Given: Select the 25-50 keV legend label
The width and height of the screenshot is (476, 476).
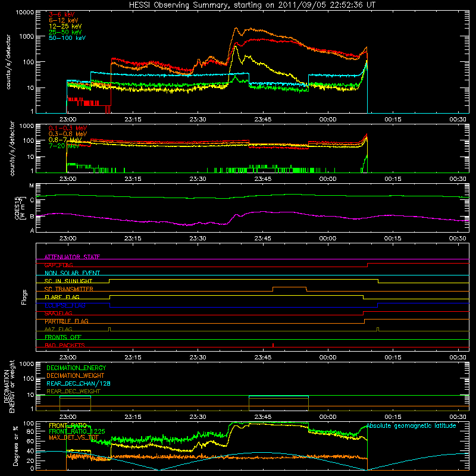Looking at the screenshot, I should tap(65, 32).
